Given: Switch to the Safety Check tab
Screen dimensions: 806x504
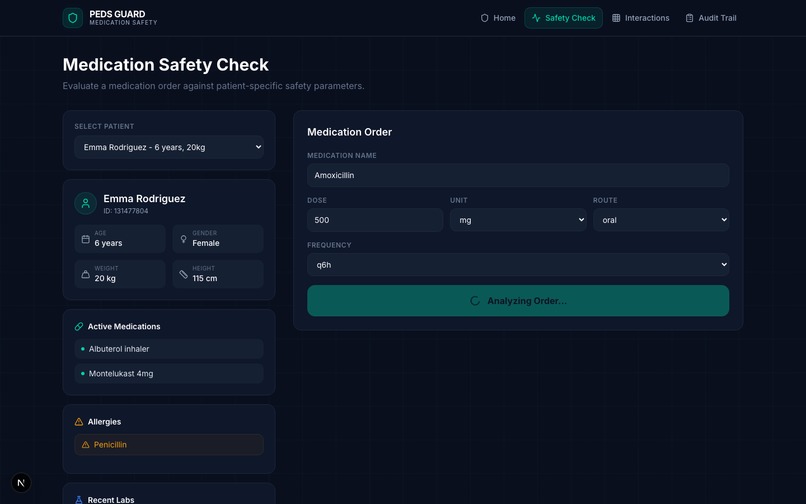Looking at the screenshot, I should click(563, 18).
